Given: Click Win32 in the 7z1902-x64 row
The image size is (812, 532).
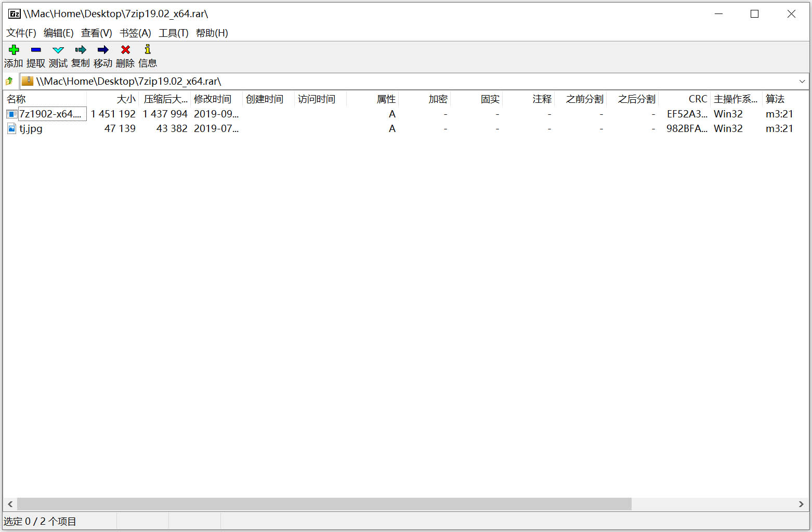Looking at the screenshot, I should [728, 114].
